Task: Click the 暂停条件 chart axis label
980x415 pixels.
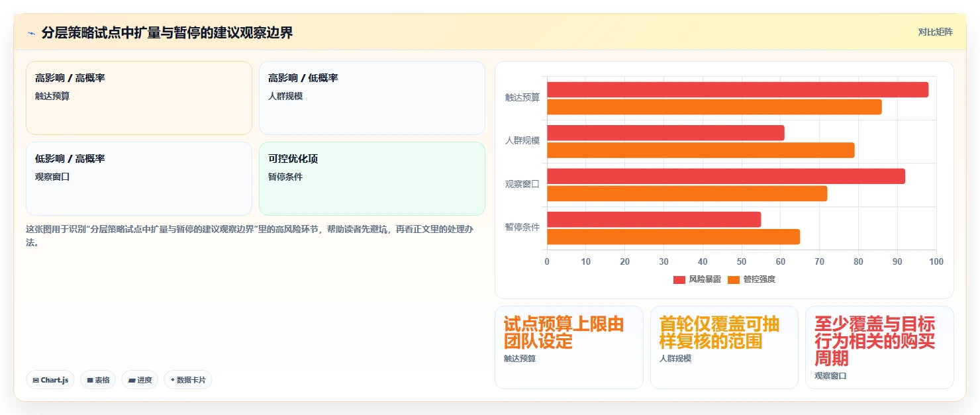Action: pyautogui.click(x=522, y=227)
